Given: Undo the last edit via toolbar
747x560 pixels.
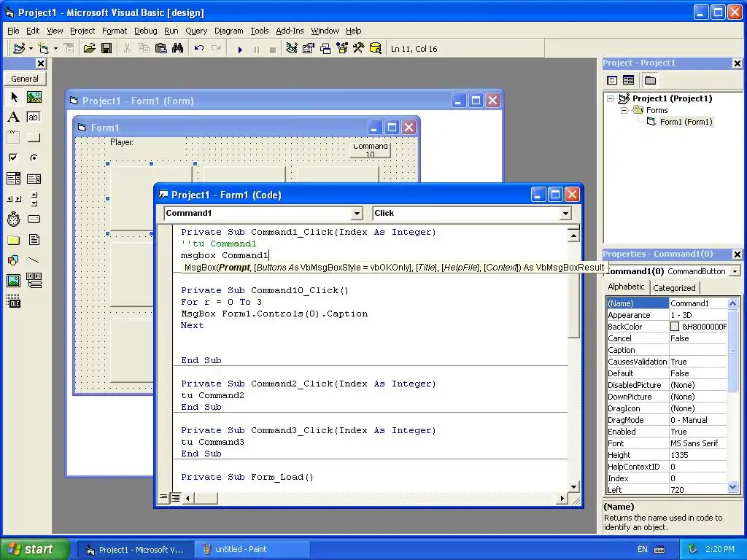Looking at the screenshot, I should 199,48.
